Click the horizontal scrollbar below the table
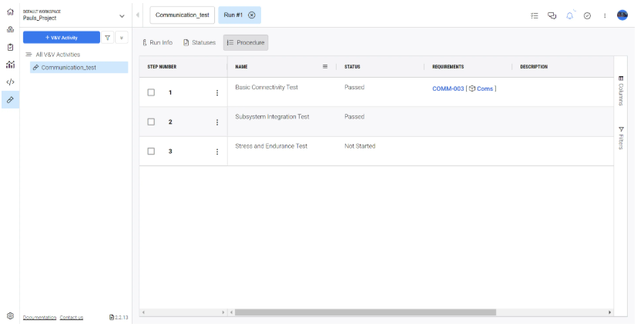The height and width of the screenshot is (327, 644). (x=354, y=312)
